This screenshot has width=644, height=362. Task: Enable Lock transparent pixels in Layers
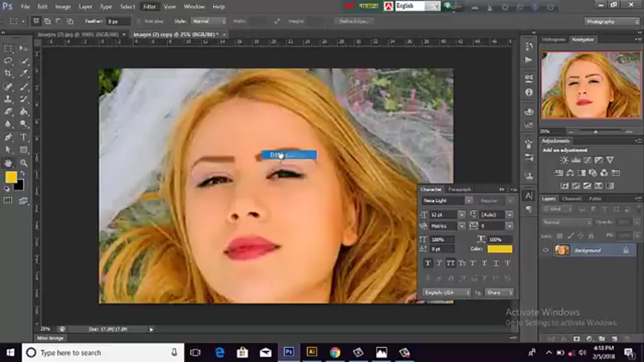tap(560, 235)
